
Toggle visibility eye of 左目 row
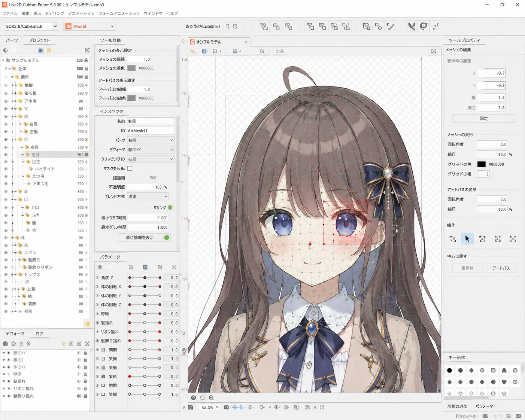[6, 155]
